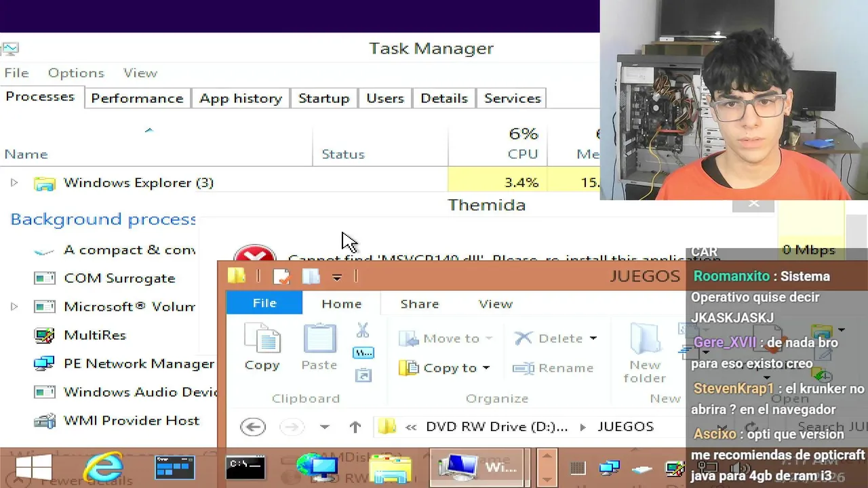
Task: Expand the Windows Explorer (3) process
Action: point(14,183)
